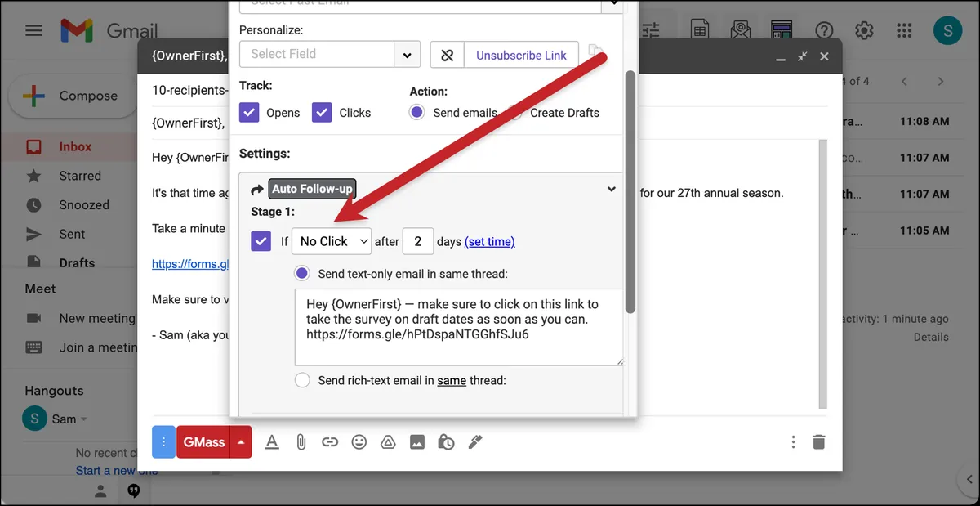Collapse the Auto Follow-up section chevron
This screenshot has width=980, height=506.
click(611, 190)
